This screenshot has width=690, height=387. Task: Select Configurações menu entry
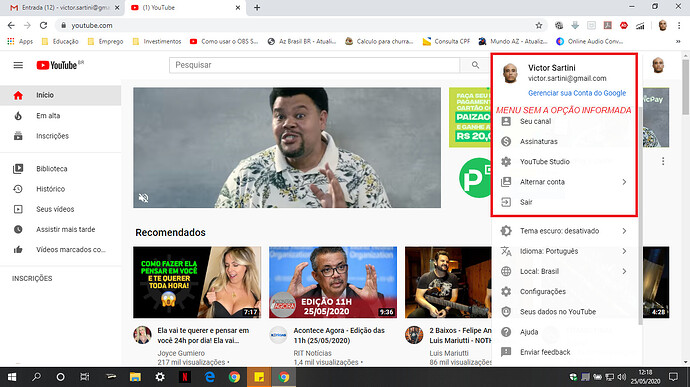coord(566,291)
